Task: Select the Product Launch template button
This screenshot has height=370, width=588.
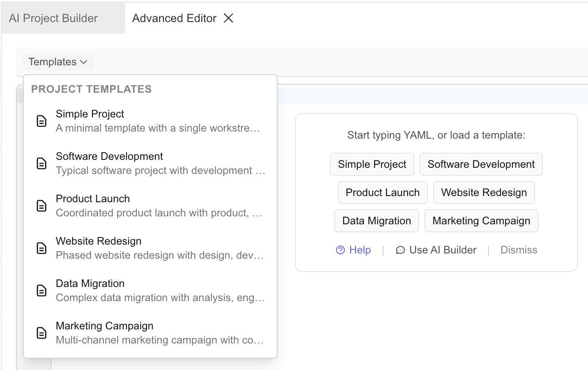Action: tap(382, 193)
